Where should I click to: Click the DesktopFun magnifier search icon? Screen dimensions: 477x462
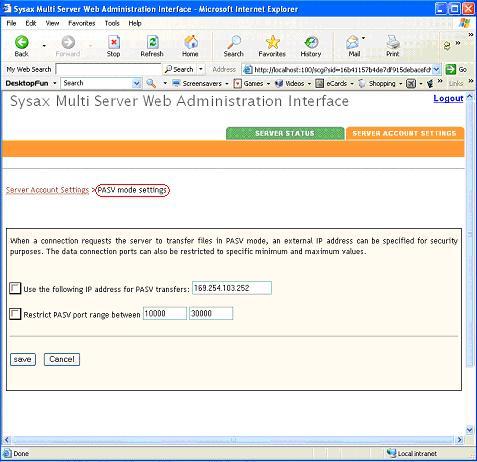click(x=151, y=83)
